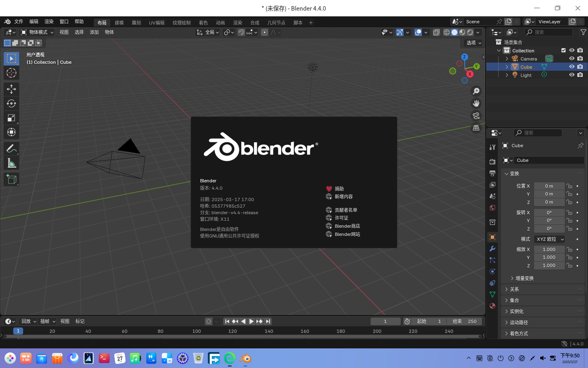Open the World properties tab icon
This screenshot has width=588, height=368.
click(492, 208)
